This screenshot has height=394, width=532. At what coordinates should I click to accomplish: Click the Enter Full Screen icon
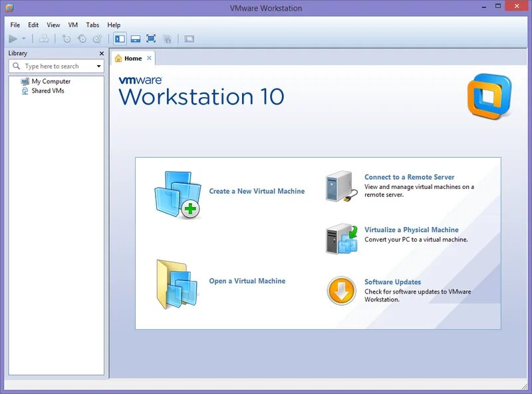[x=151, y=39]
